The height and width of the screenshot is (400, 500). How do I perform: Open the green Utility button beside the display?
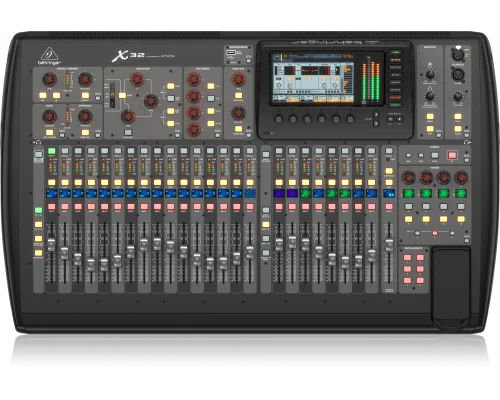[396, 105]
